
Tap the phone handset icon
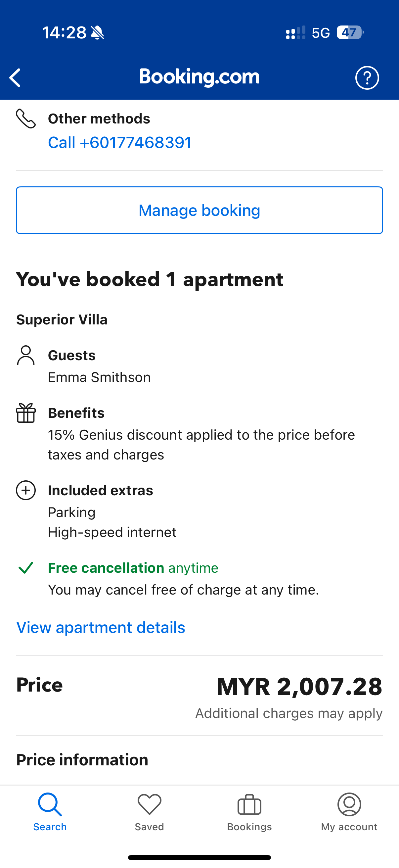[x=25, y=119]
